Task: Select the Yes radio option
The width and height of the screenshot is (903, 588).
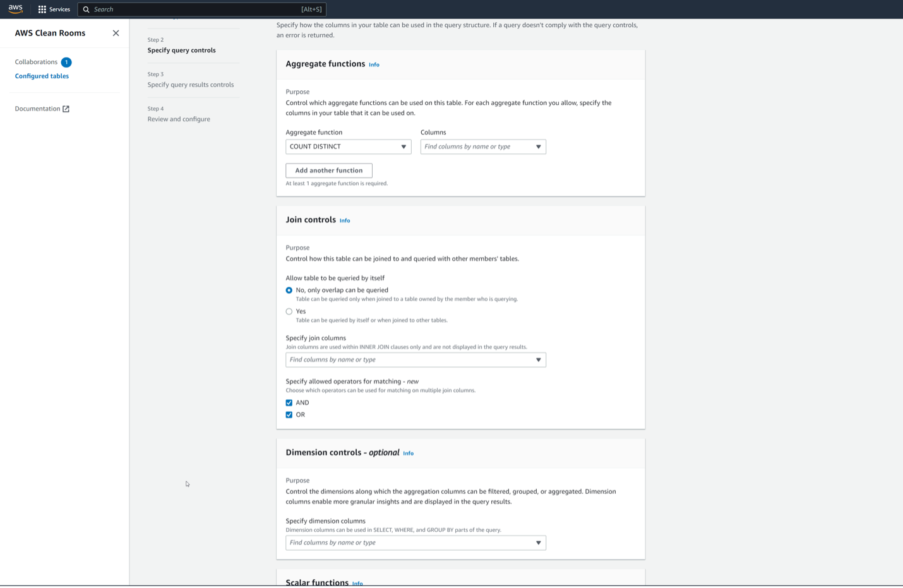Action: point(289,311)
